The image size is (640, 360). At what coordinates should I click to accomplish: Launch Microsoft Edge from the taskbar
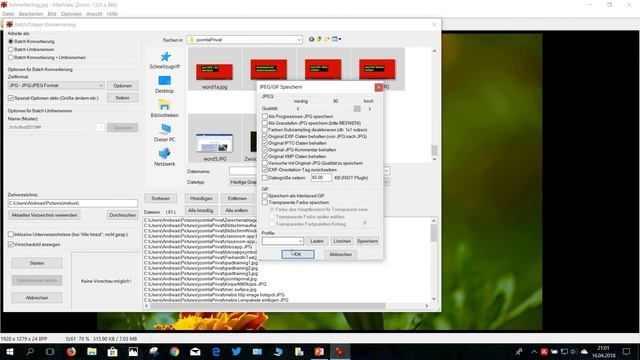(216, 351)
